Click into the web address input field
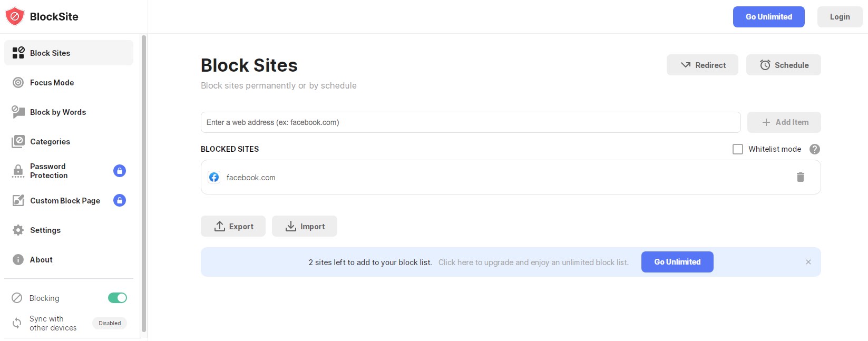Viewport: 868px width, 341px height. point(471,122)
